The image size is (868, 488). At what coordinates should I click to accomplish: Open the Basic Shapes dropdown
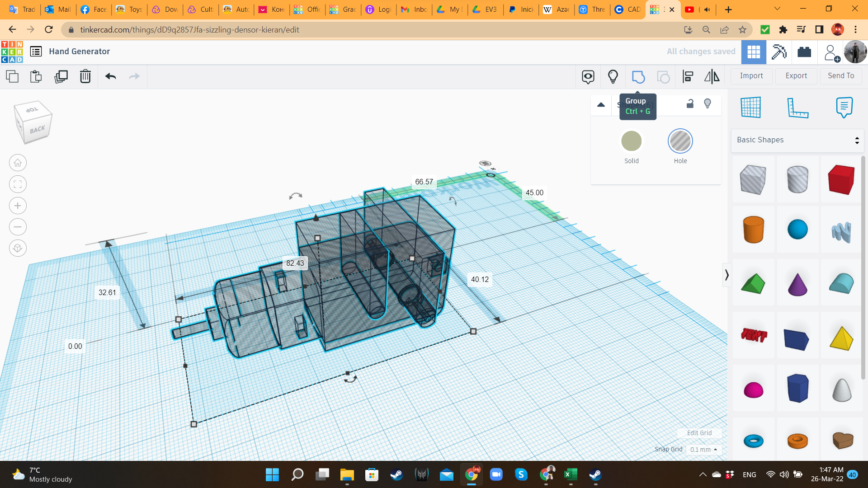(797, 140)
